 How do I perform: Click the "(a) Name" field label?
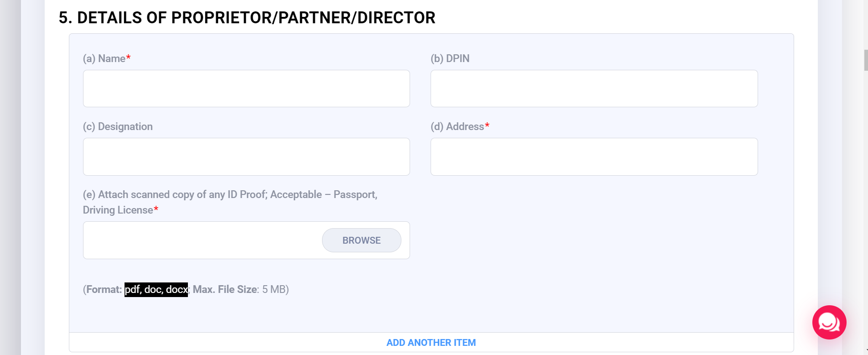coord(104,58)
